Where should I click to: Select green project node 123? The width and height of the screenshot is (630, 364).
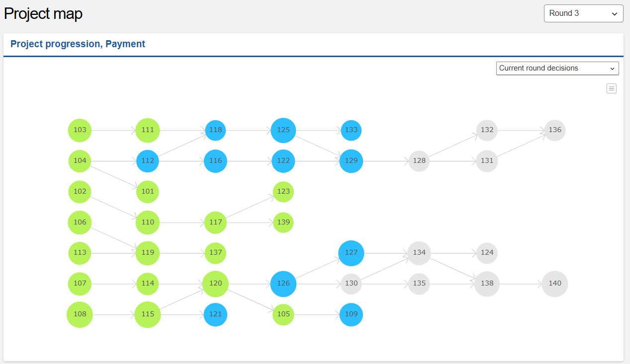[x=283, y=192]
